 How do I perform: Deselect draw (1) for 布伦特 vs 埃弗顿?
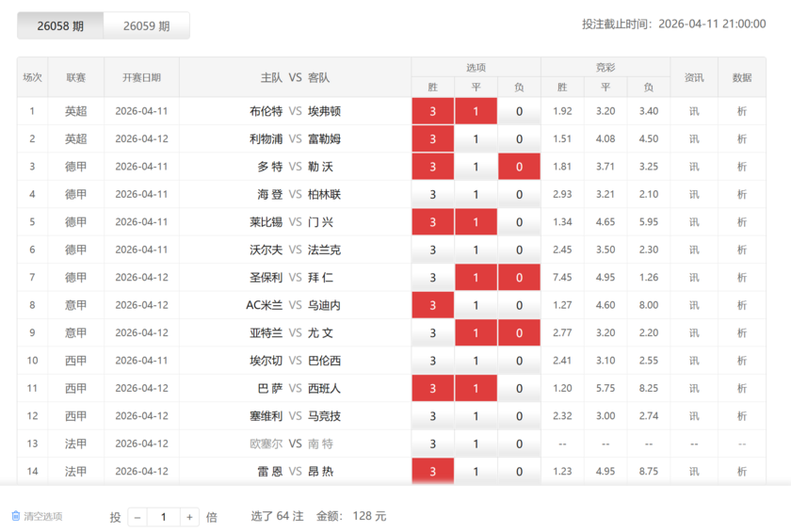click(476, 111)
